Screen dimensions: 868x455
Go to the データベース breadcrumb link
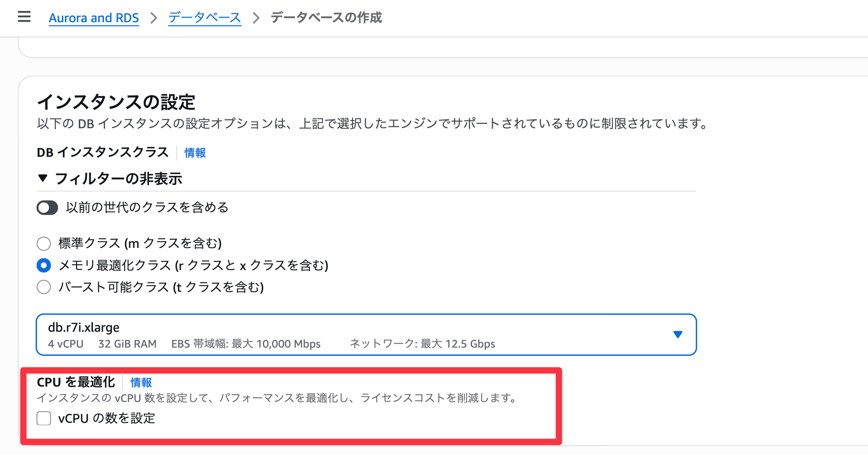click(x=204, y=18)
